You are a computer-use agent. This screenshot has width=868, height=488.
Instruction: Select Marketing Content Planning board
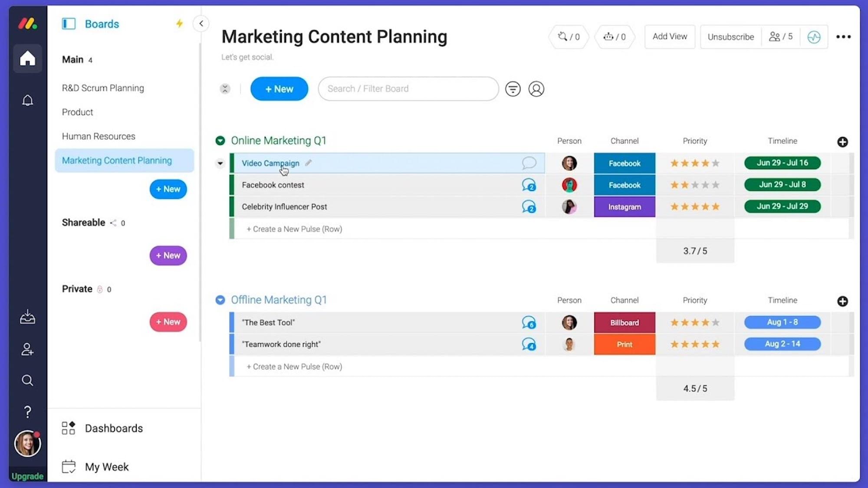coord(117,160)
